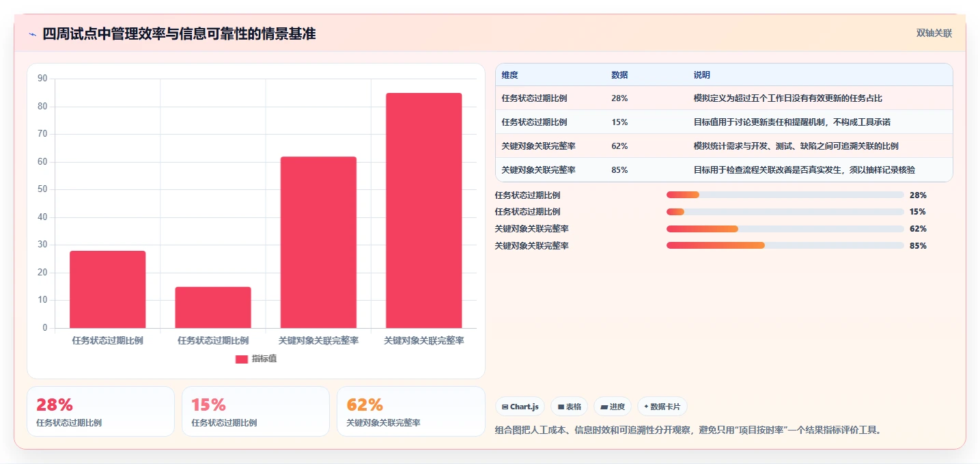The image size is (980, 464).
Task: Click the 85% value beside its progress bar
Action: [x=918, y=245]
